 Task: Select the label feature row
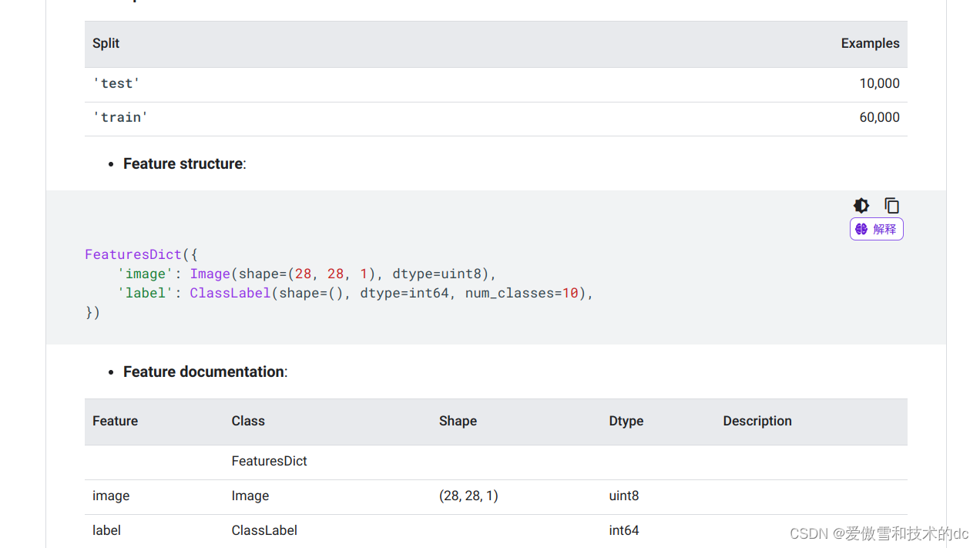click(106, 530)
